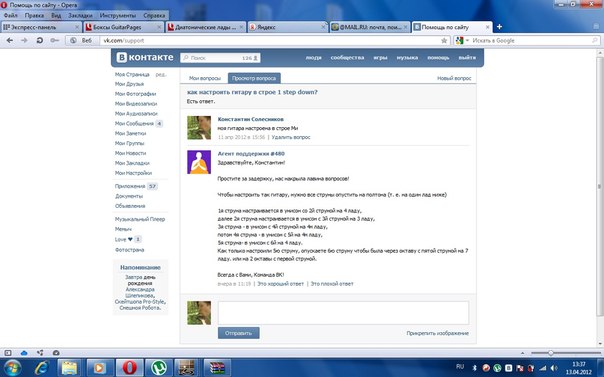Launch Internet Explorer from taskbar
The height and width of the screenshot is (377, 604).
click(x=41, y=368)
